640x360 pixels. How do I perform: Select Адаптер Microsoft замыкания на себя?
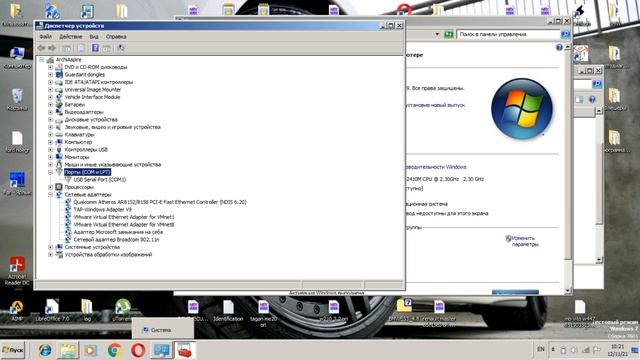coord(118,232)
